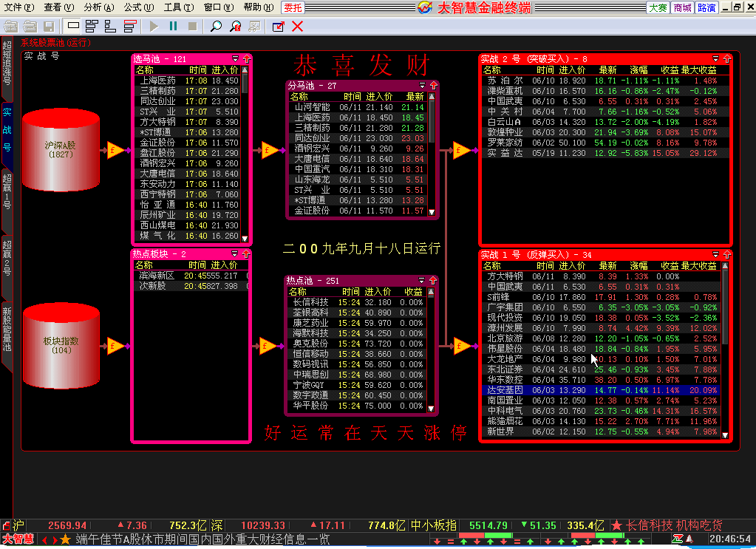The width and height of the screenshot is (756, 549).
Task: Open the 热点板块 panel dropdown arrow
Action: tap(234, 253)
